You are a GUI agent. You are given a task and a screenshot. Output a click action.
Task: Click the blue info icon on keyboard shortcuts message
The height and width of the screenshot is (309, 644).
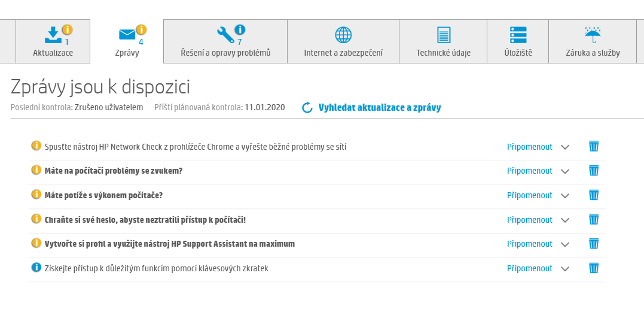pyautogui.click(x=36, y=268)
